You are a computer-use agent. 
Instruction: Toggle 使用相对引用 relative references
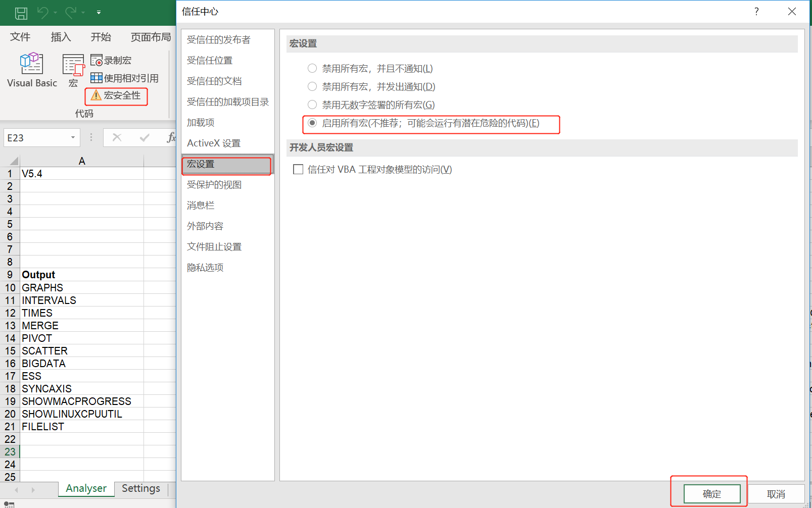[124, 78]
